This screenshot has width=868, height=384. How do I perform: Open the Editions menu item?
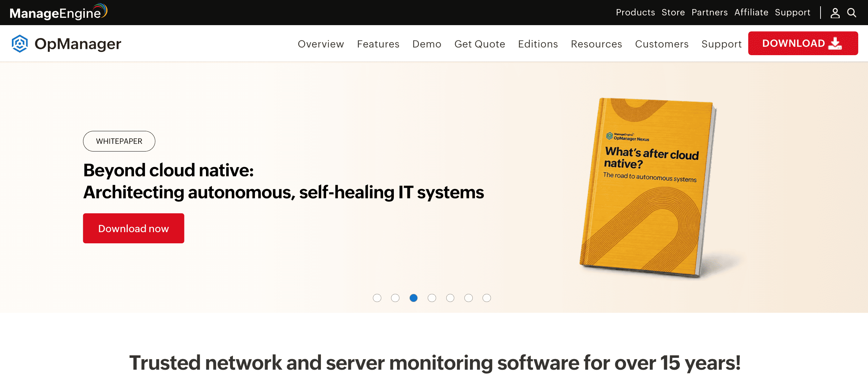(538, 44)
